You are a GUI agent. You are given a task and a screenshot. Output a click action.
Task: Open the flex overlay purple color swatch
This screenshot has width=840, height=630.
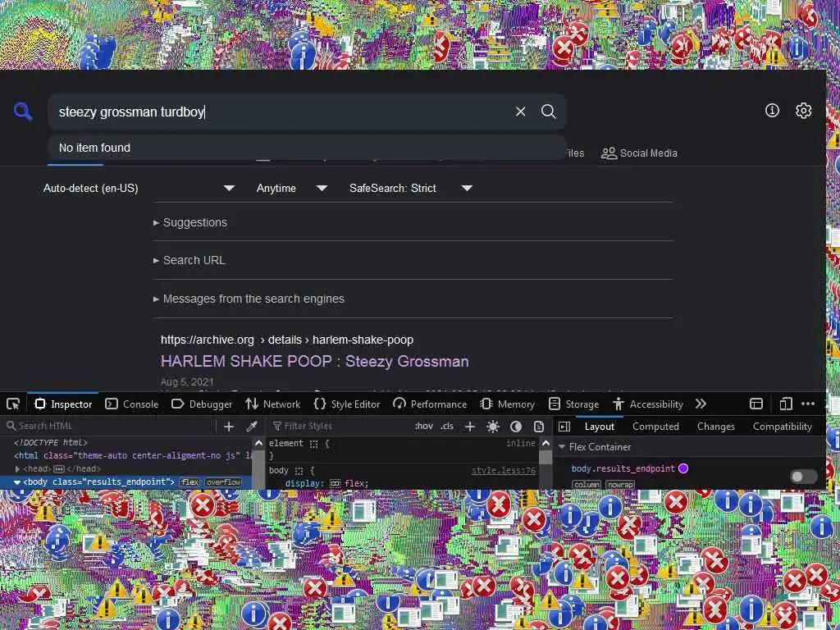pos(683,468)
